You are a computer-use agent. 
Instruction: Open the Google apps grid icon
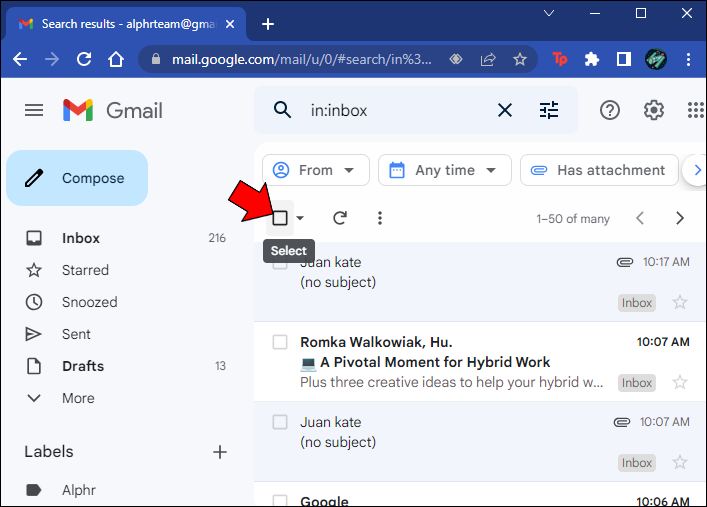coord(696,110)
